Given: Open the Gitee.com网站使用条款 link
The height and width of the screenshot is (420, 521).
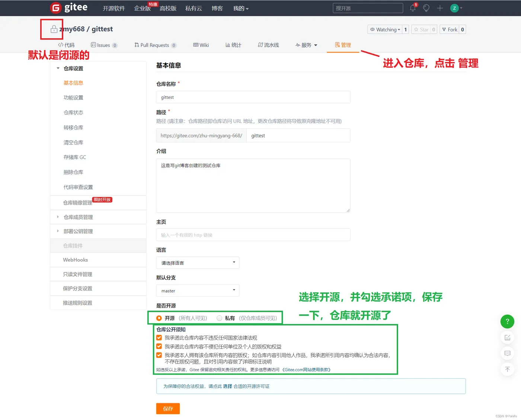Looking at the screenshot, I should pos(307,370).
